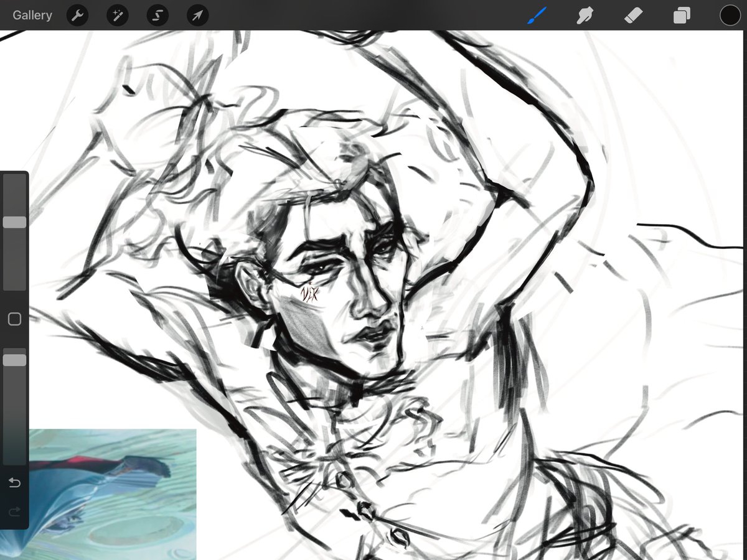Image resolution: width=747 pixels, height=560 pixels.
Task: Adjust the brush size slider
Action: (x=14, y=222)
